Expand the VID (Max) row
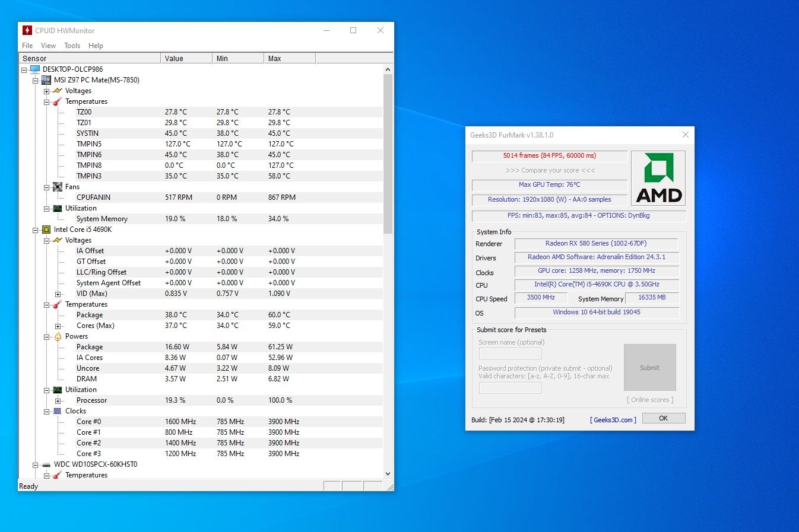 58,294
